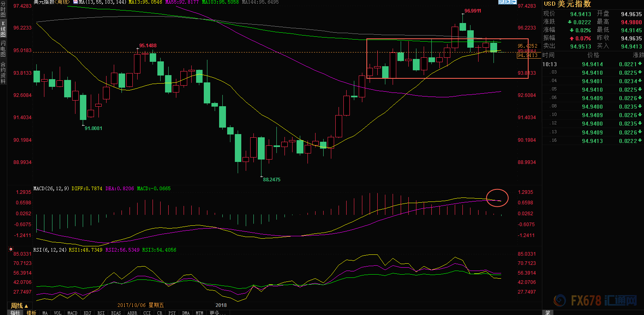Image resolution: width=644 pixels, height=315 pixels.
Task: Click the 卖出 94.9513 value
Action: (x=581, y=46)
